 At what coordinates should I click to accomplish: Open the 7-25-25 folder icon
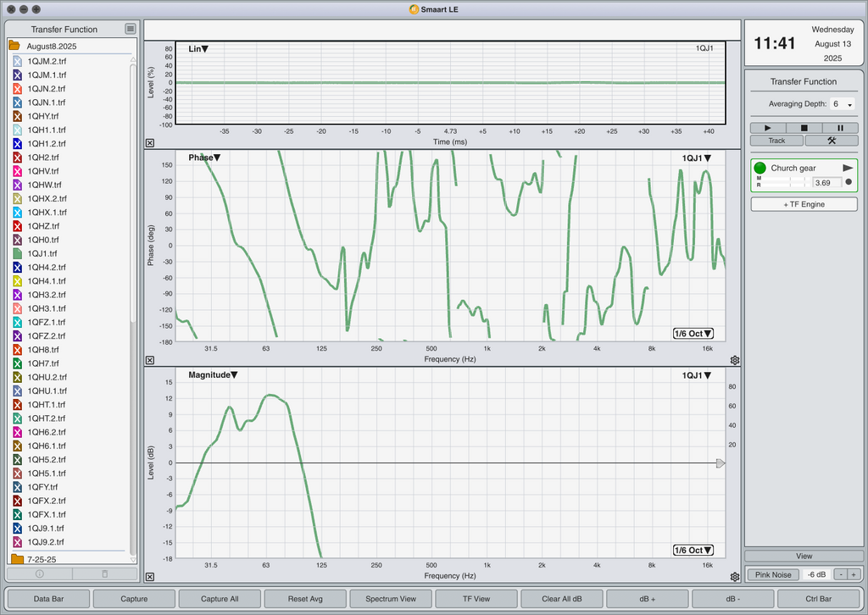click(x=17, y=559)
